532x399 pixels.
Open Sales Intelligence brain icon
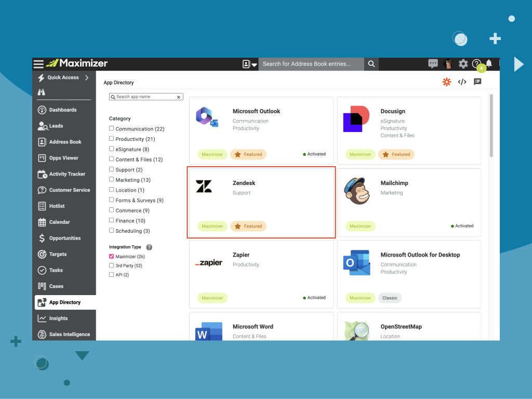[x=42, y=334]
